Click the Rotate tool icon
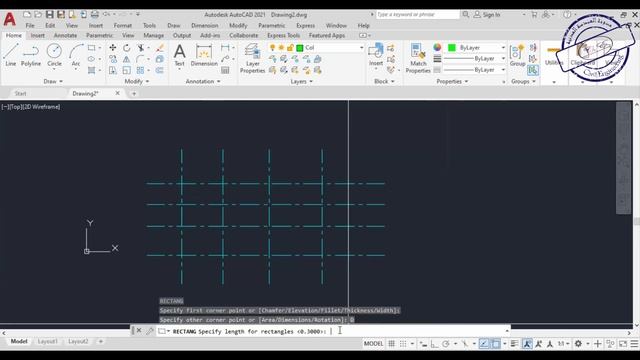 (127, 48)
